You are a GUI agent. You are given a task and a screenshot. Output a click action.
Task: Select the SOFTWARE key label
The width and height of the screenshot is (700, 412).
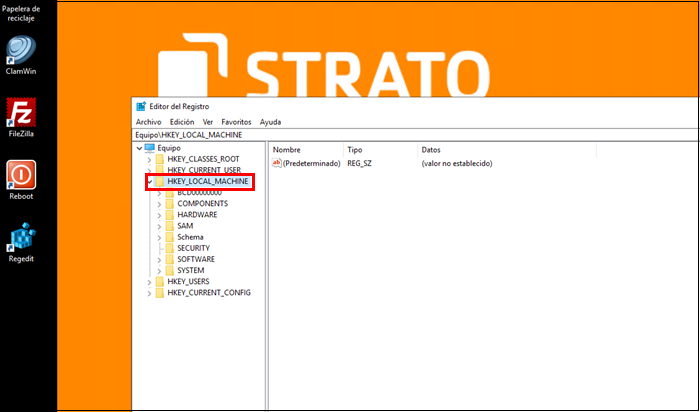pos(196,259)
